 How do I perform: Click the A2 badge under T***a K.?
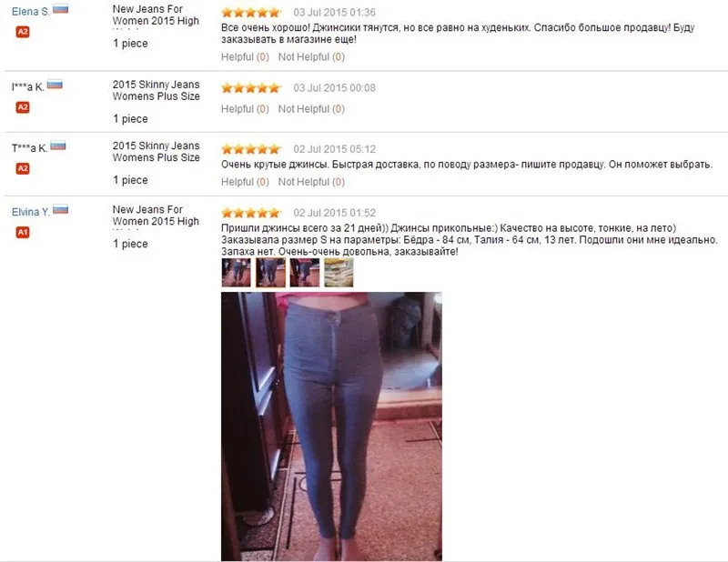(23, 168)
